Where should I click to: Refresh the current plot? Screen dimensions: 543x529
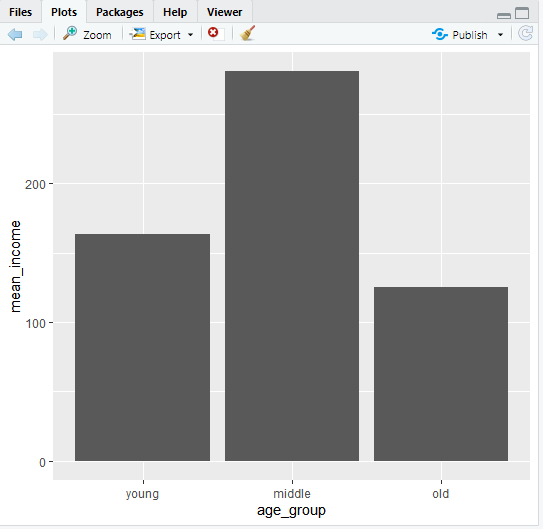525,34
